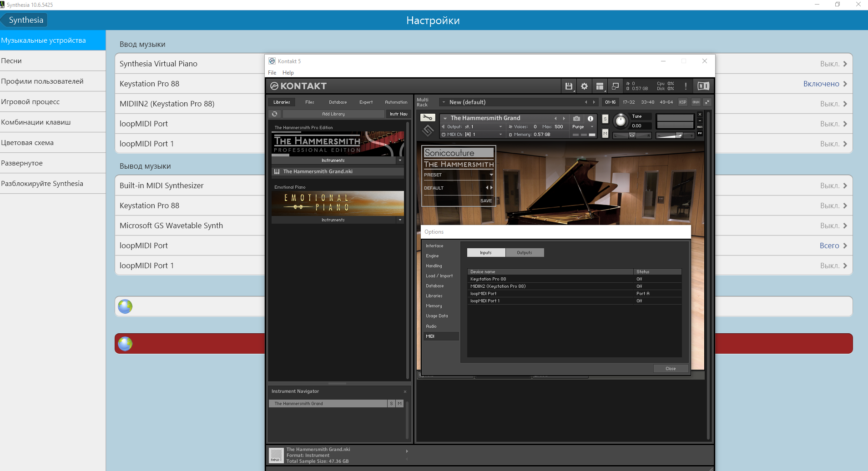Expand Hammersmith Instruments dropdown arrow

400,160
